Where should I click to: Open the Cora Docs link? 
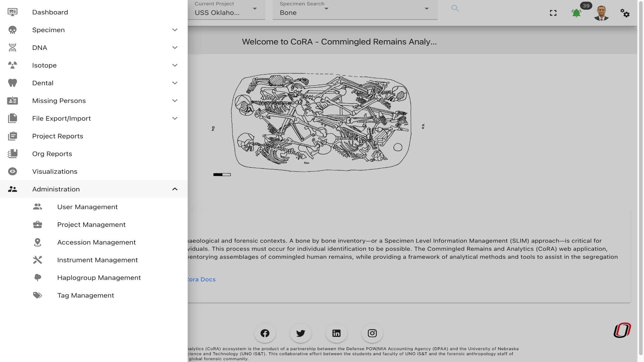coord(202,280)
